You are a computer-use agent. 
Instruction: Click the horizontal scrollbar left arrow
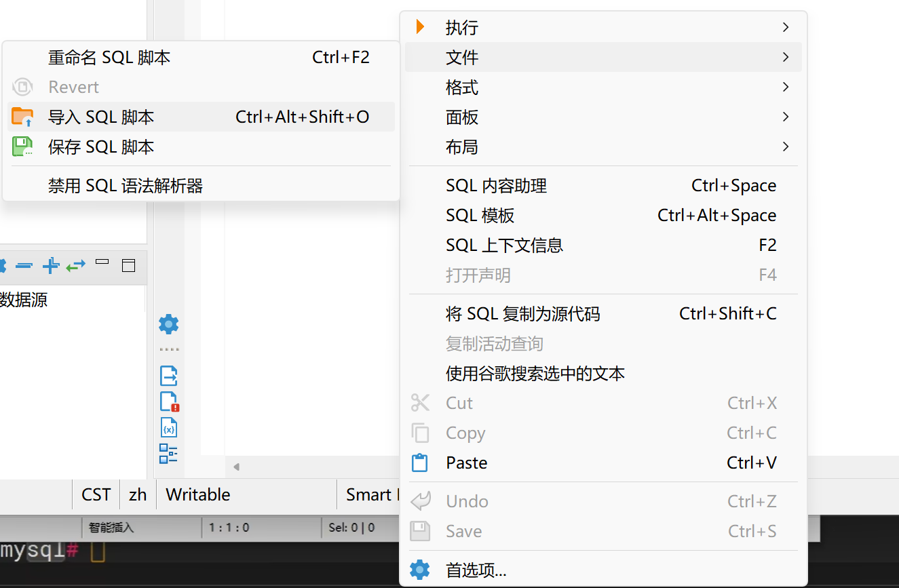[236, 467]
